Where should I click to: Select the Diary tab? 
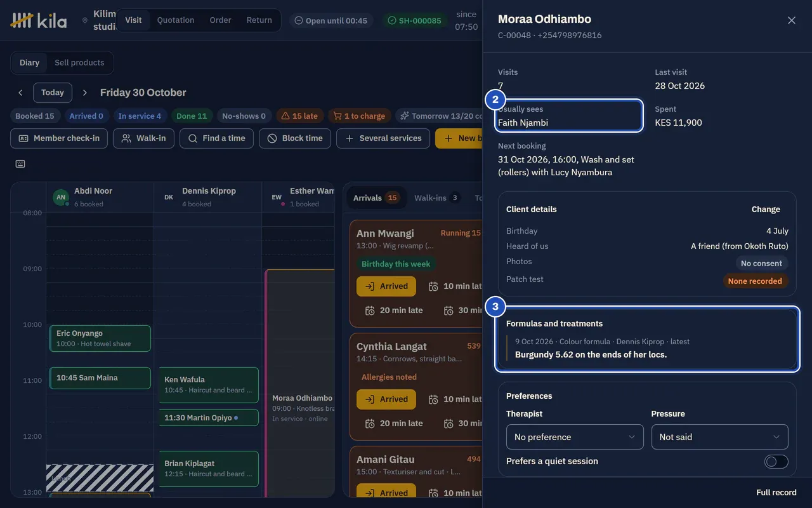click(x=29, y=62)
